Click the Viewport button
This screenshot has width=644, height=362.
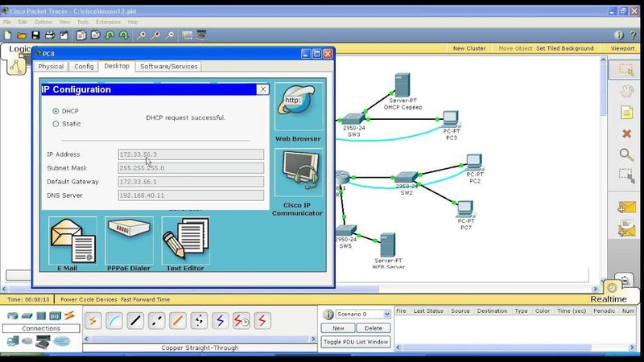[622, 48]
